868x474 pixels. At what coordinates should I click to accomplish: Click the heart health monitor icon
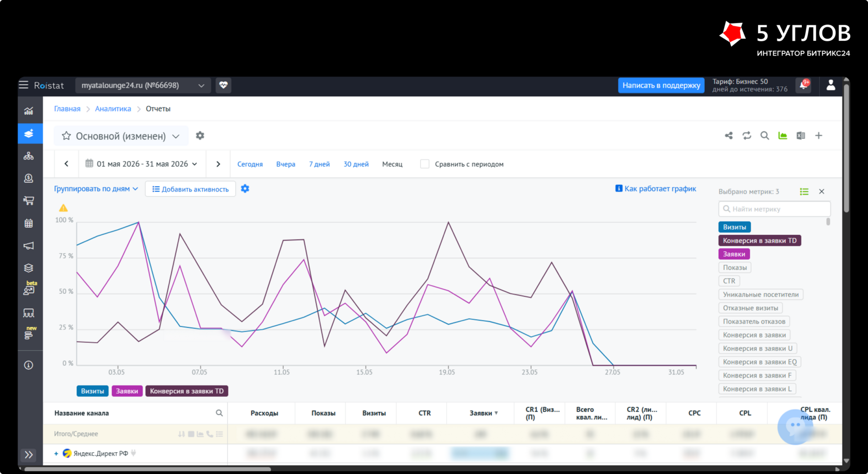[x=223, y=85]
